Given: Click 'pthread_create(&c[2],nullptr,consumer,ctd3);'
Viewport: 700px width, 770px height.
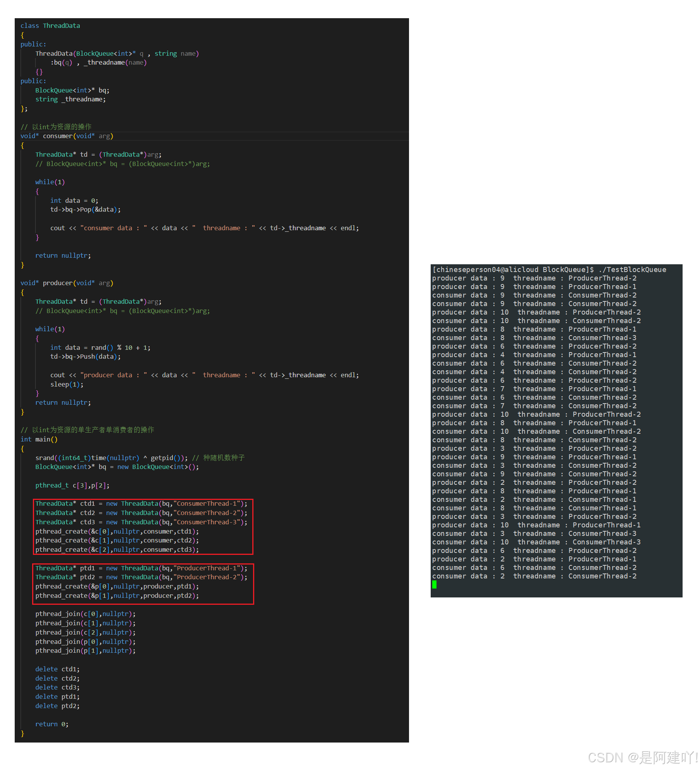Looking at the screenshot, I should click(x=117, y=549).
